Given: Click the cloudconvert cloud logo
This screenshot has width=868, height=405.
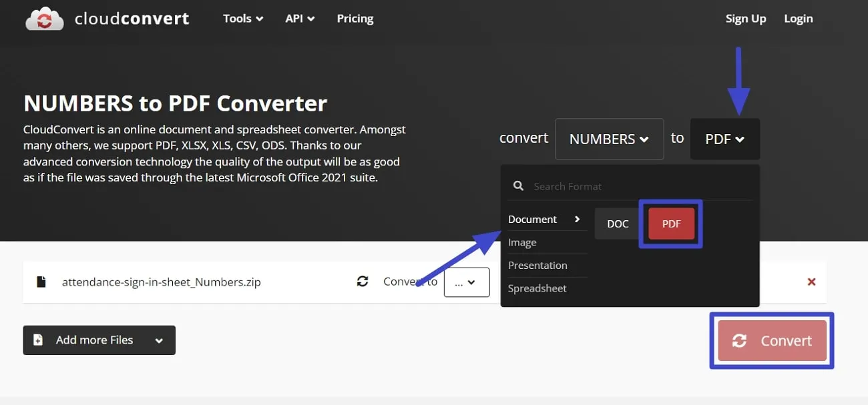Looking at the screenshot, I should pos(44,19).
